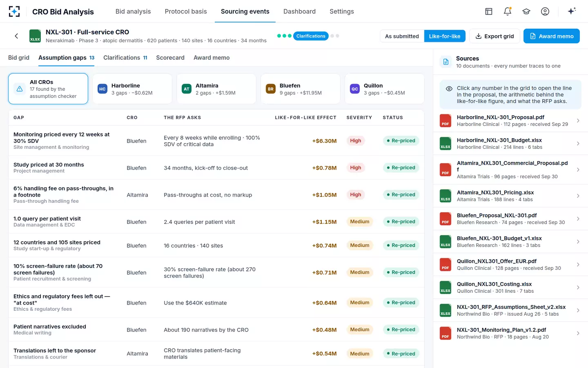Image resolution: width=588 pixels, height=368 pixels.
Task: Select the All CROs filter card
Action: 48,89
